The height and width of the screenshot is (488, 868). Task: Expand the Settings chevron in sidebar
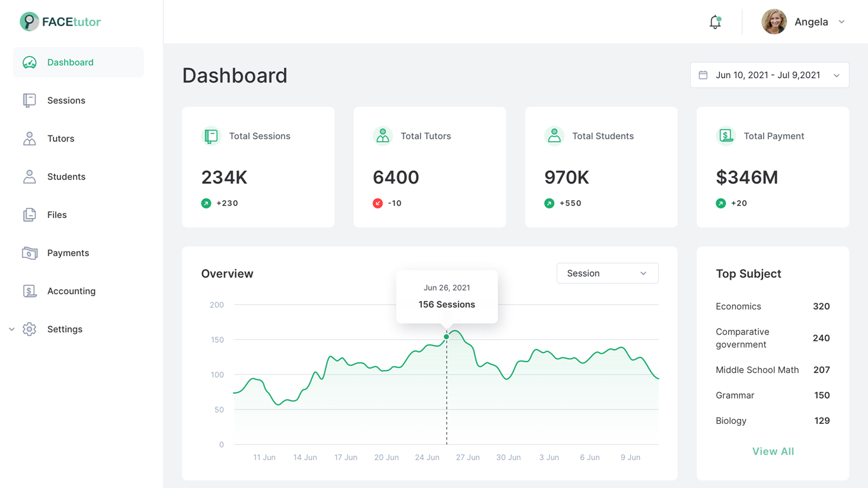pyautogui.click(x=11, y=329)
